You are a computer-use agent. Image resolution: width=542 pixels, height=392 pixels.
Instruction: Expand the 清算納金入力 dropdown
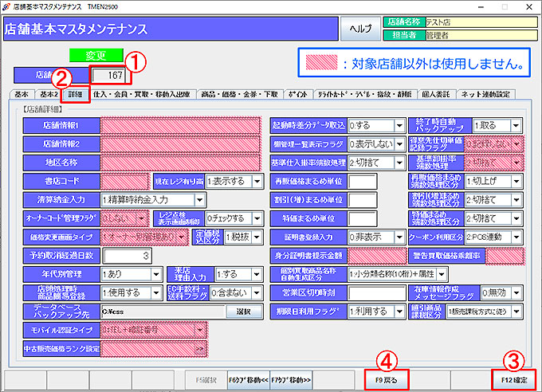[x=199, y=200]
